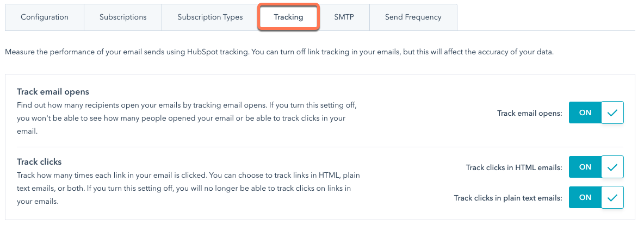Click the checkmark icon on HTML emails click tracking
The height and width of the screenshot is (225, 644).
click(x=612, y=167)
